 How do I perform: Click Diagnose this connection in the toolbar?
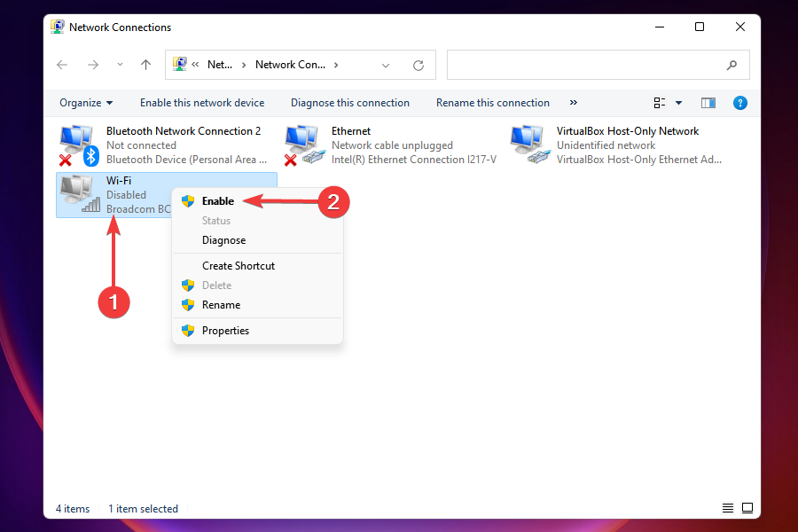click(x=349, y=103)
